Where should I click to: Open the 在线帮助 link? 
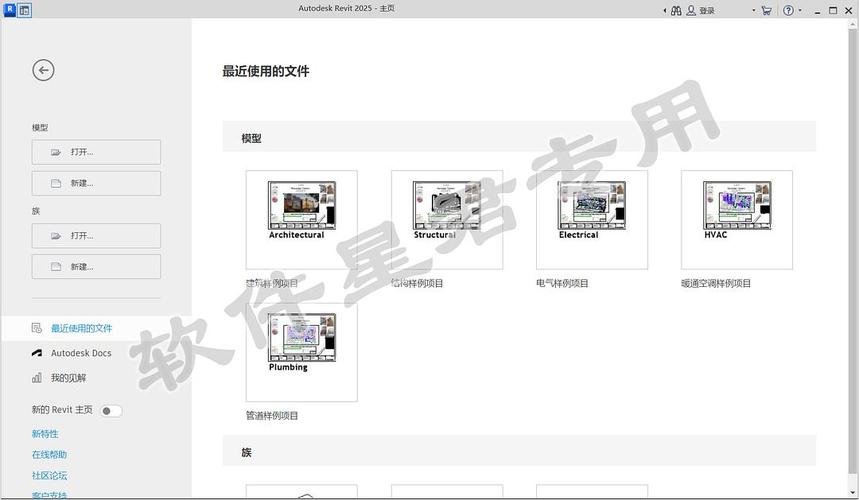pyautogui.click(x=49, y=455)
